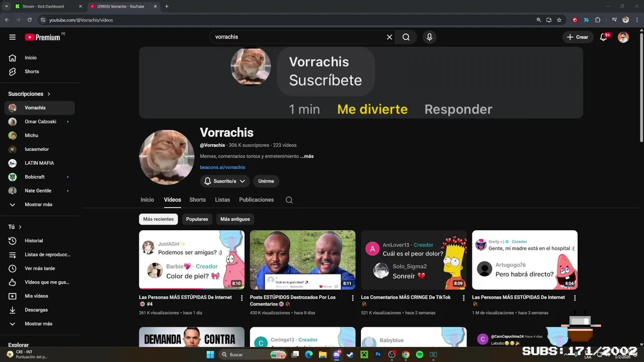This screenshot has width=644, height=362.
Task: Open Bobicraft subscription channel
Action: tap(39, 177)
